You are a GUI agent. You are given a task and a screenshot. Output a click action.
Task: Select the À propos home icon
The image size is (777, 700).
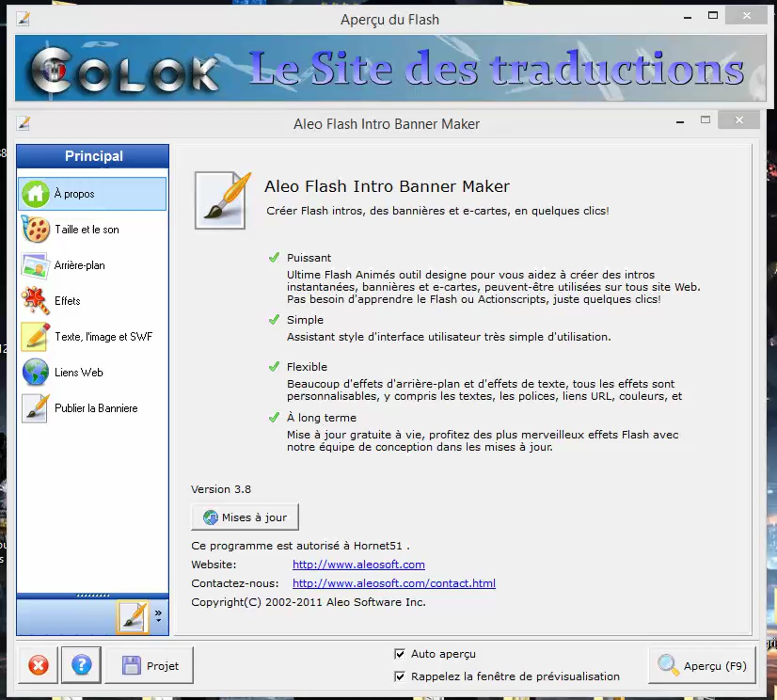pos(35,194)
